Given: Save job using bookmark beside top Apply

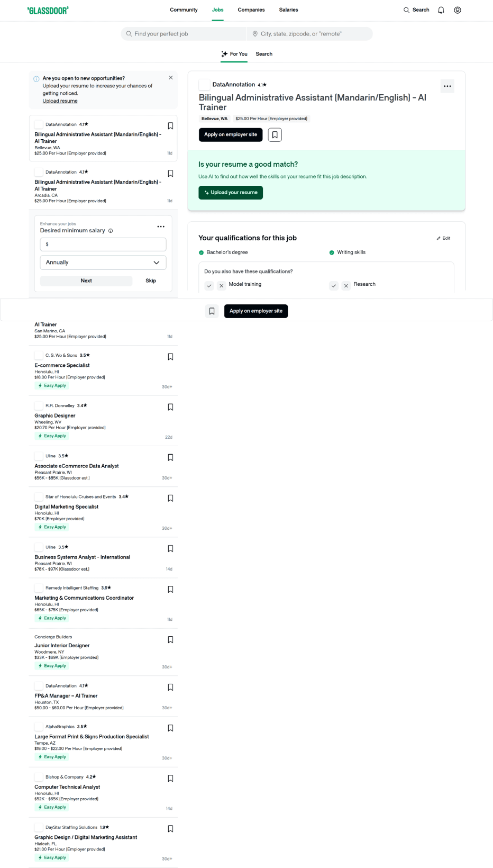Looking at the screenshot, I should (x=275, y=135).
